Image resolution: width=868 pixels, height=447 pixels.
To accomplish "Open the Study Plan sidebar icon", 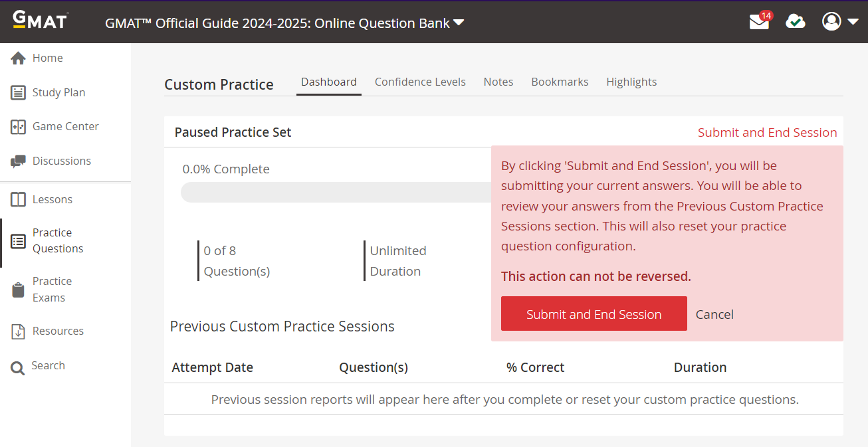I will point(19,93).
